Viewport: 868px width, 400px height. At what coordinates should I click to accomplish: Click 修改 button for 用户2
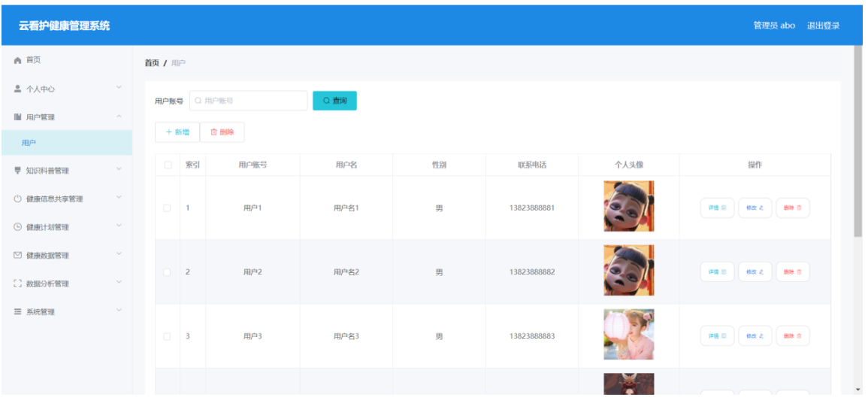click(x=755, y=272)
